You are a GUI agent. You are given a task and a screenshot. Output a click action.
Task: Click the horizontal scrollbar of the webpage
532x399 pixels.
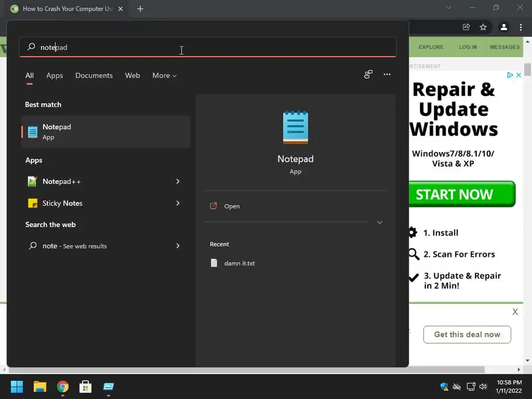coord(246,369)
